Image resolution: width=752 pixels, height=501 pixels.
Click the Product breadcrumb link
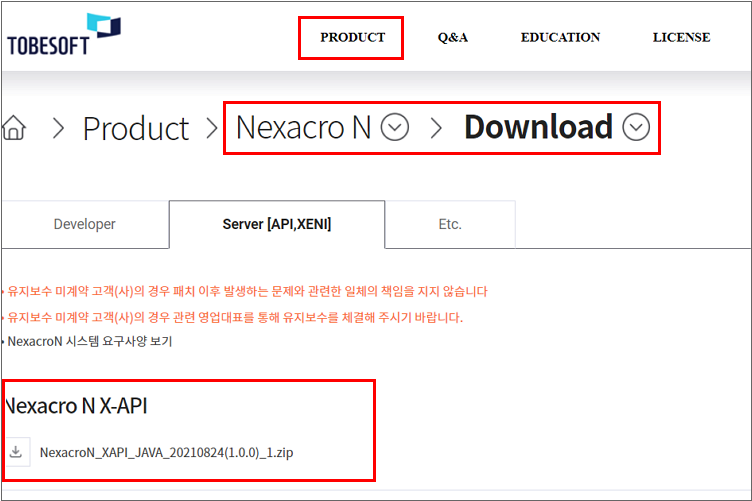point(135,128)
